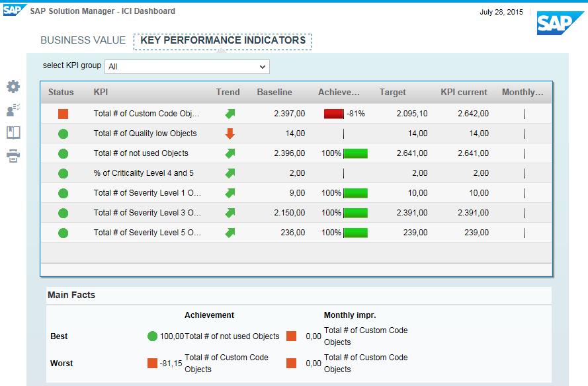Click green status circle of Severity Level 5 row
Image resolution: width=588 pixels, height=386 pixels.
[63, 233]
